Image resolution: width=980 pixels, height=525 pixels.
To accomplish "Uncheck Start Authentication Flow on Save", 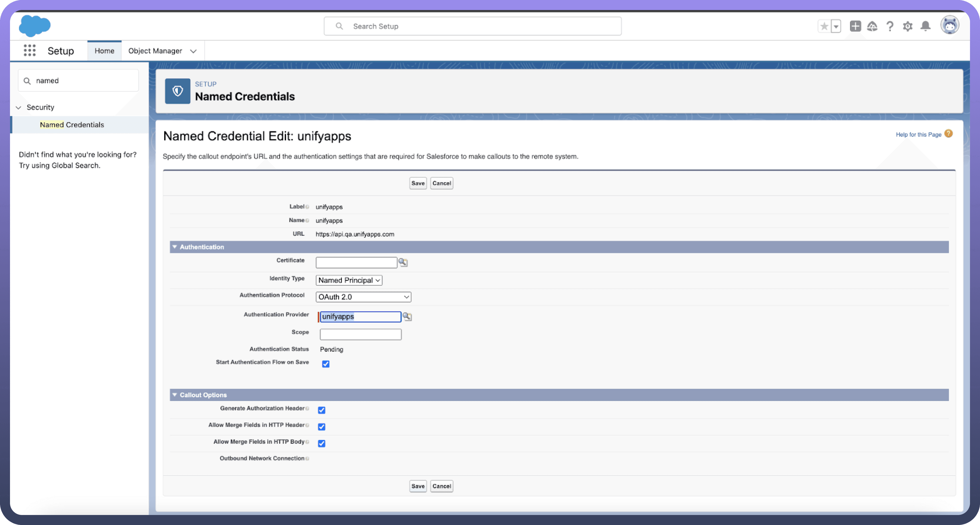I will pos(326,364).
